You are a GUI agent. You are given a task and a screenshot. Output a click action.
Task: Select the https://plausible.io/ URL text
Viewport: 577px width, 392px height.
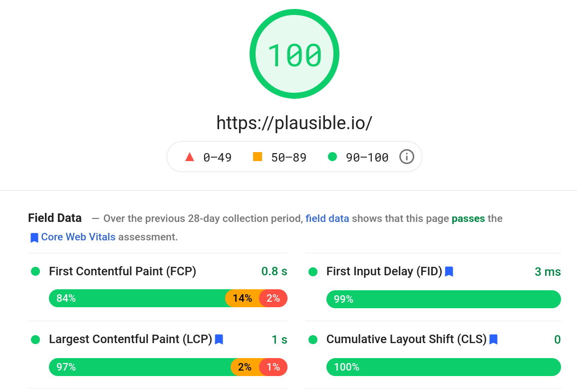[x=294, y=123]
